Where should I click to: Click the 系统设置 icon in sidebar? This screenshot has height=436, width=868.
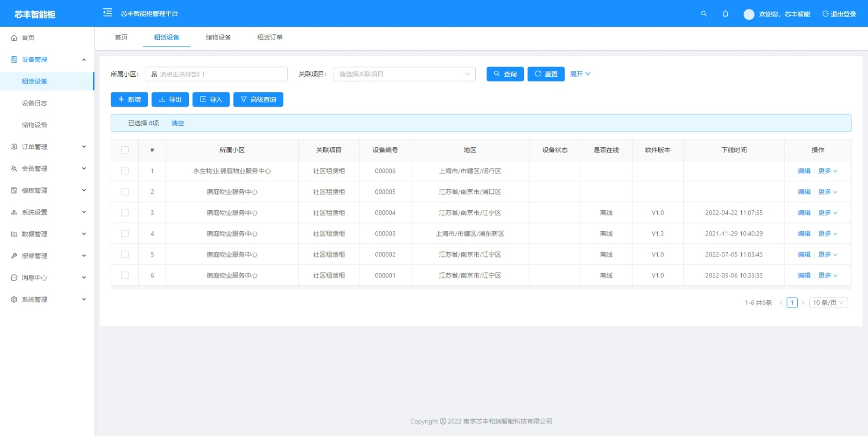tap(14, 212)
